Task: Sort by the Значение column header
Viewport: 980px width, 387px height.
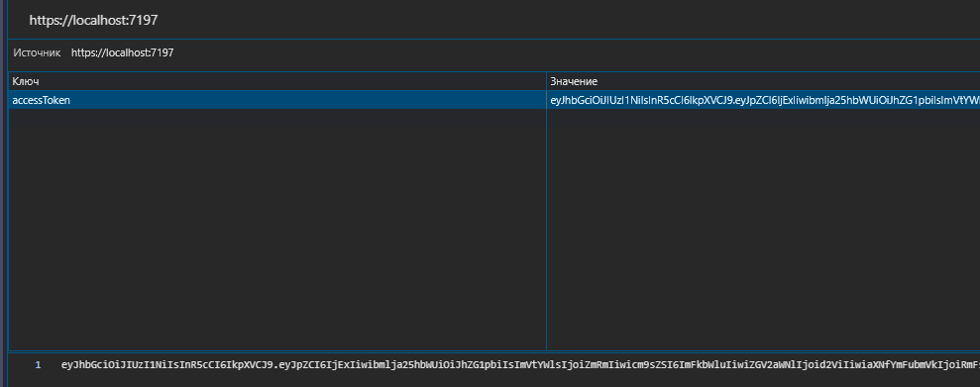Action: pos(764,81)
